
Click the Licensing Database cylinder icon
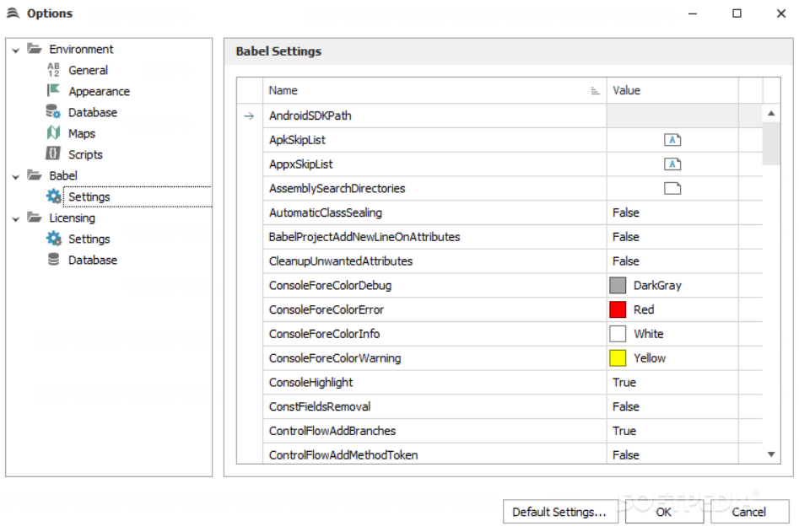[53, 260]
